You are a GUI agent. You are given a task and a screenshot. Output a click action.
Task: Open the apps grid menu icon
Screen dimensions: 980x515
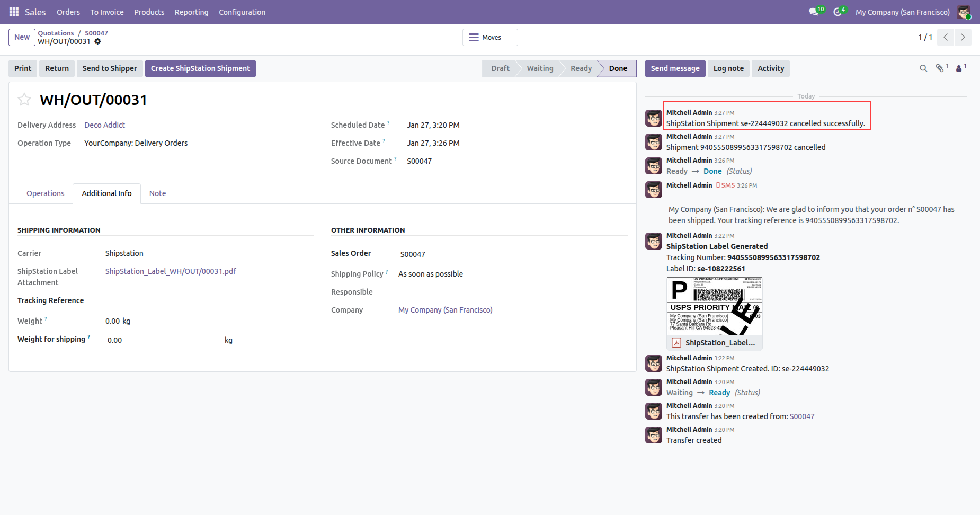[14, 12]
